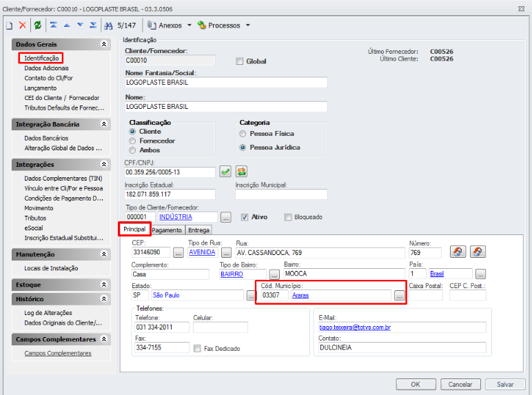Click the Salvar button
Viewport: 532px width, 395px height.
(505, 385)
